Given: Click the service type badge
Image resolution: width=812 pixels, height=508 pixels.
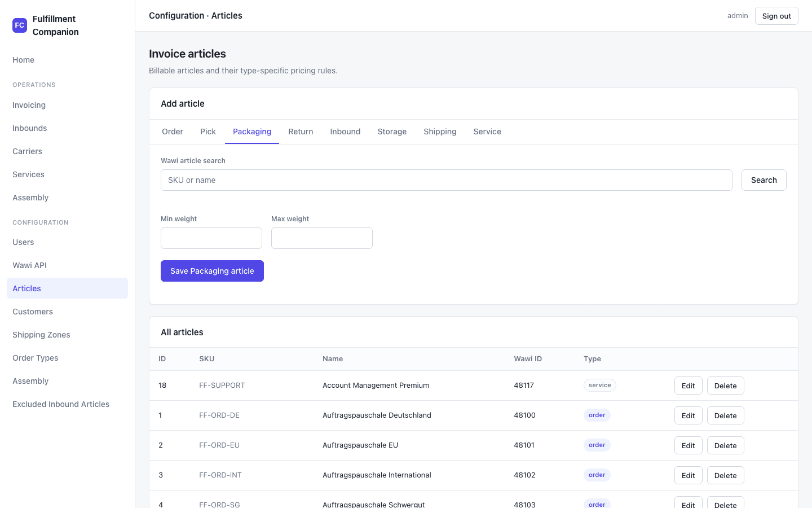Looking at the screenshot, I should coord(599,385).
